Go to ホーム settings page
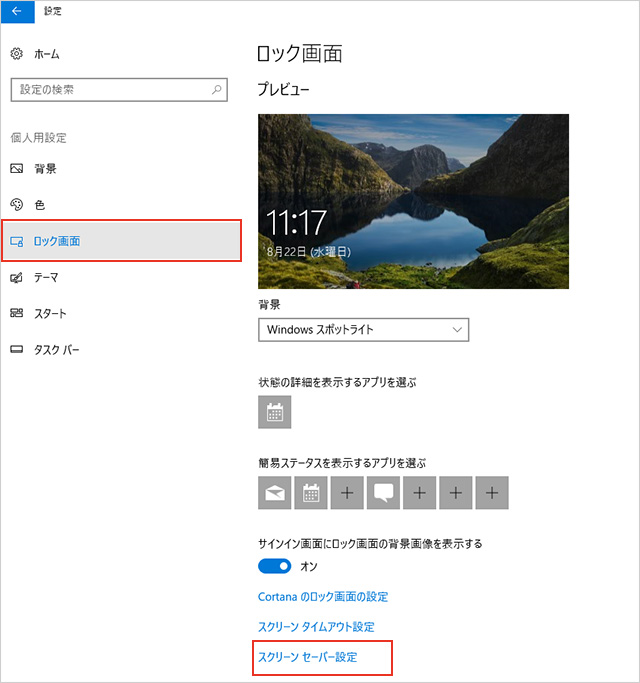This screenshot has width=640, height=683. 47,54
